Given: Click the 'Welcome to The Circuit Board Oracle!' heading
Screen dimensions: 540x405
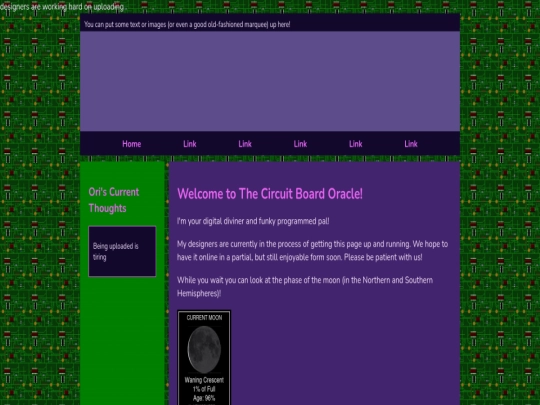Looking at the screenshot, I should [x=270, y=194].
